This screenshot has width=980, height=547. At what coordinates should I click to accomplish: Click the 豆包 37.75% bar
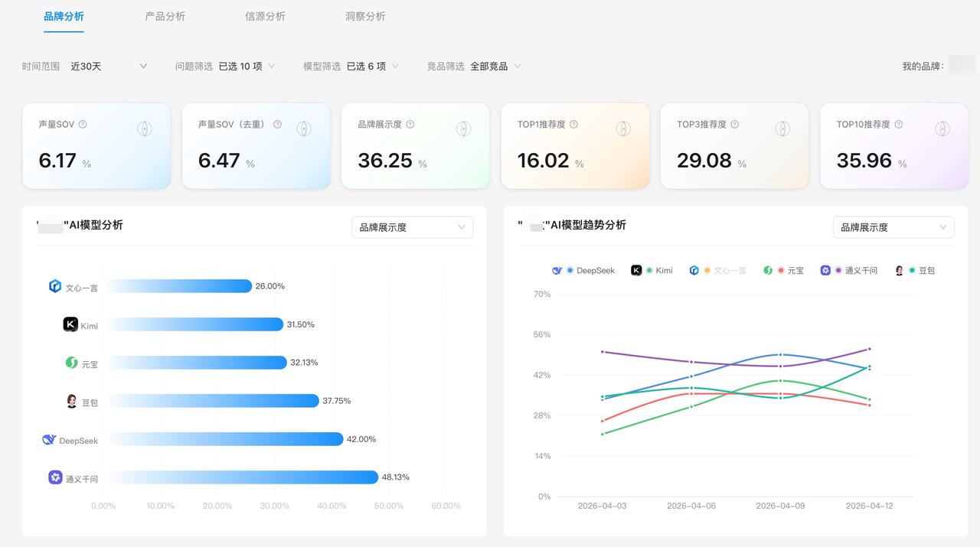[x=211, y=401]
